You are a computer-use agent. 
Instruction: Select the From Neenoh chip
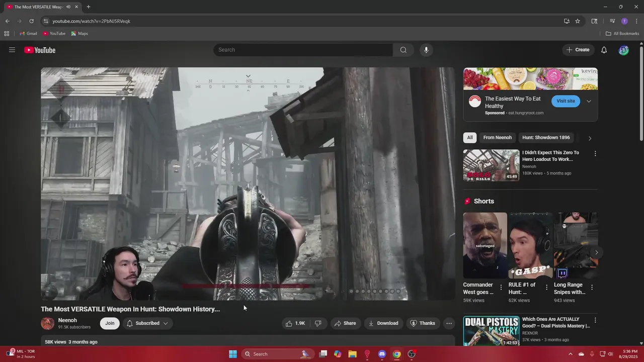coord(497,137)
